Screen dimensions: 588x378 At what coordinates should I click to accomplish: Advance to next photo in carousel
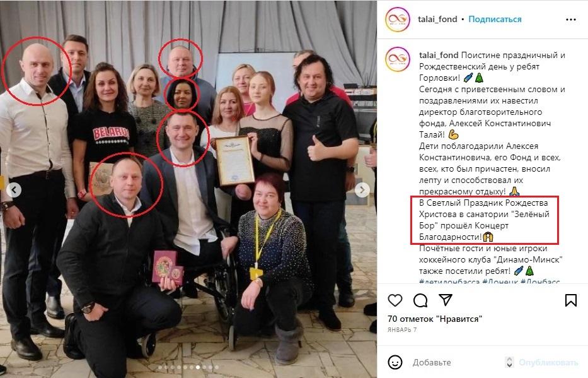pyautogui.click(x=362, y=190)
